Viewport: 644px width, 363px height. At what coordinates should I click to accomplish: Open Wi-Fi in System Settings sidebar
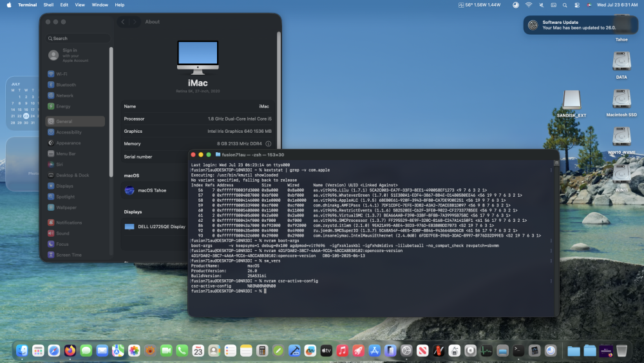pos(75,74)
